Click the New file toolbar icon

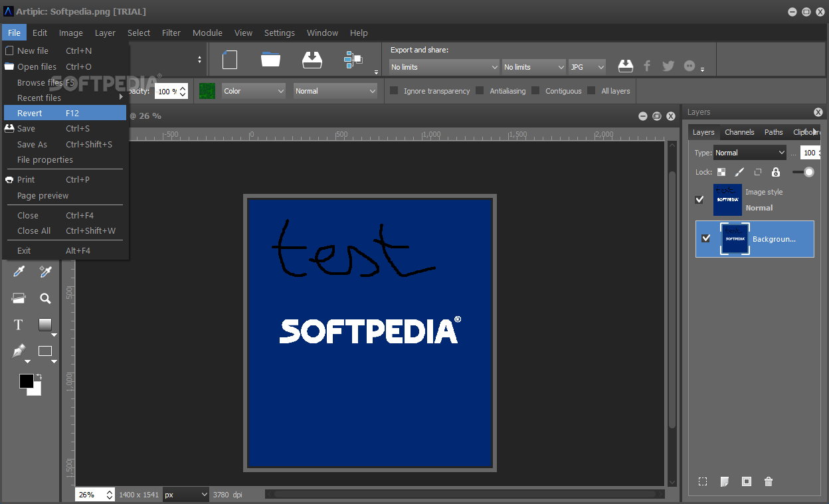230,60
